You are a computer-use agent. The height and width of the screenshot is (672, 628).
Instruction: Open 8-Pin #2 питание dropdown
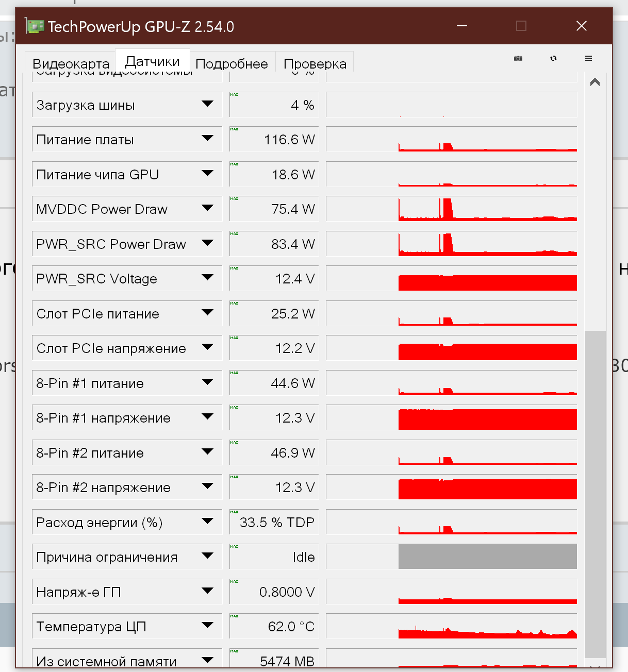tap(208, 452)
